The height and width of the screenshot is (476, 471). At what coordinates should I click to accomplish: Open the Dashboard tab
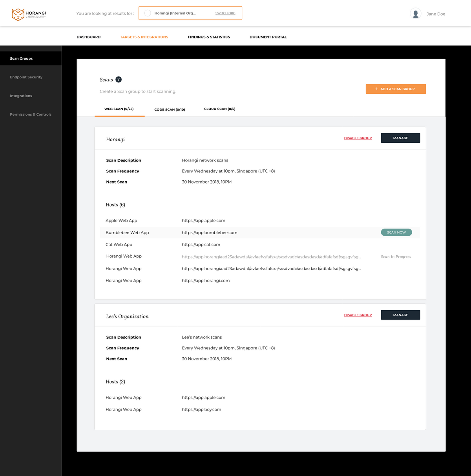click(88, 37)
